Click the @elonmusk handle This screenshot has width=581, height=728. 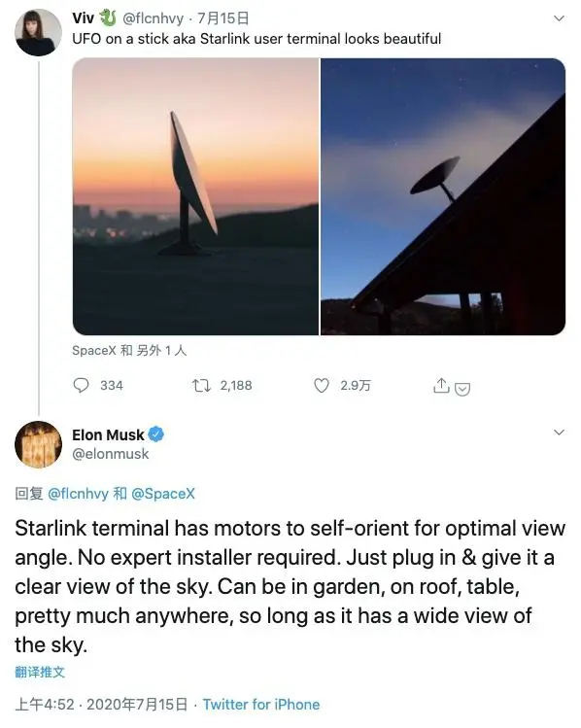(111, 454)
